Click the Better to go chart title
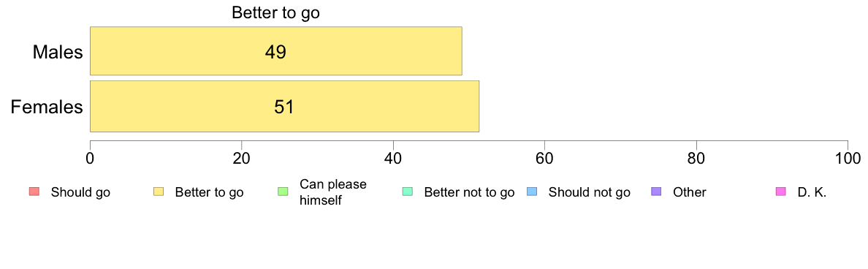The image size is (868, 269). 275,12
